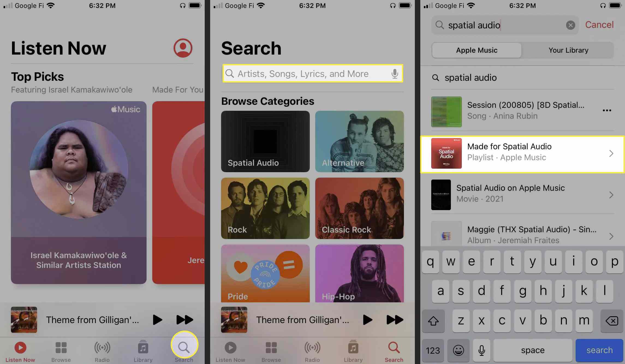Screen dimensions: 625x364
Task: Toggle Your Library search filter tab
Action: [x=568, y=49]
